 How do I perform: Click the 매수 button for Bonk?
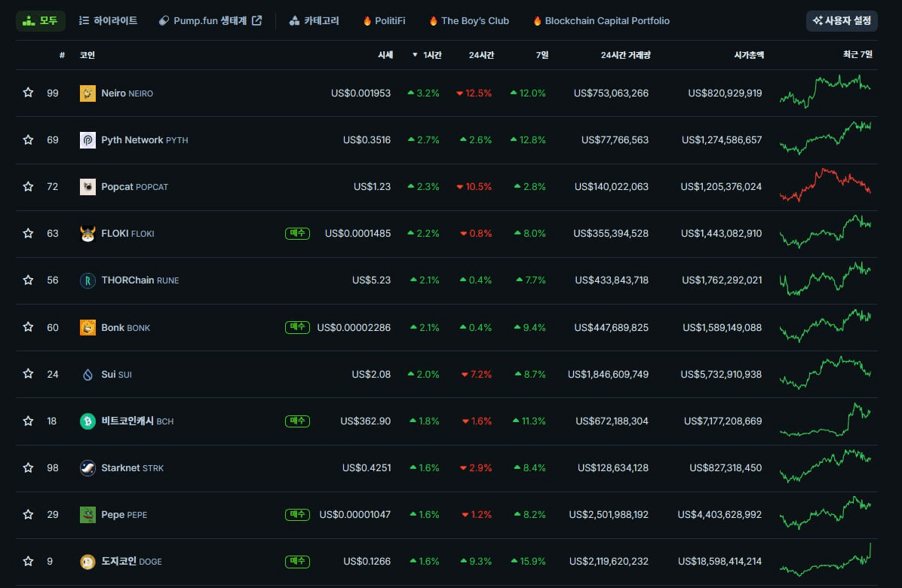[x=297, y=327]
